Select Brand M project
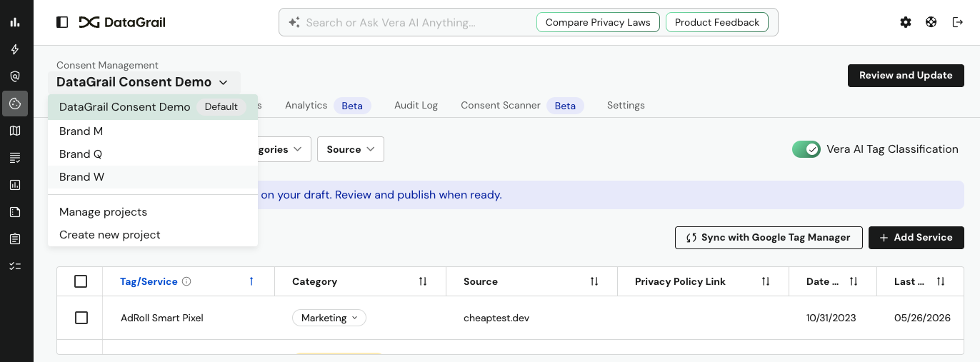The height and width of the screenshot is (362, 980). coord(153,131)
